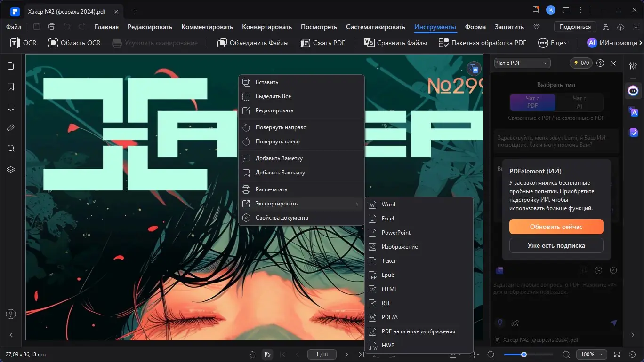The image size is (644, 362).
Task: Open the layers panel in sidebar
Action: [11, 169]
